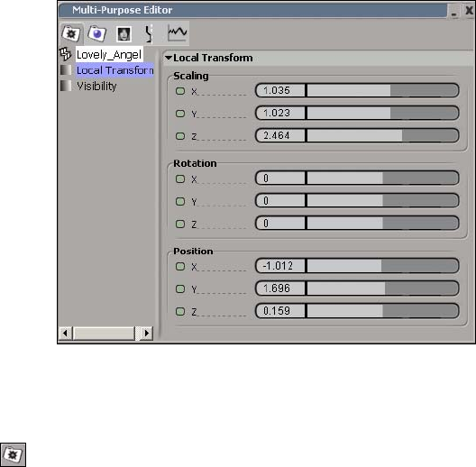476x467 pixels.
Task: Open the General properties tab icon
Action: [x=71, y=33]
